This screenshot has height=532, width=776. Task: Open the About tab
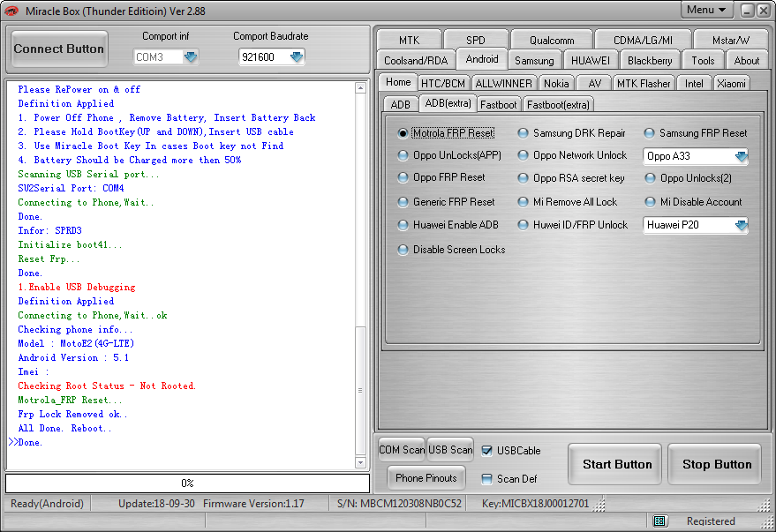point(746,60)
